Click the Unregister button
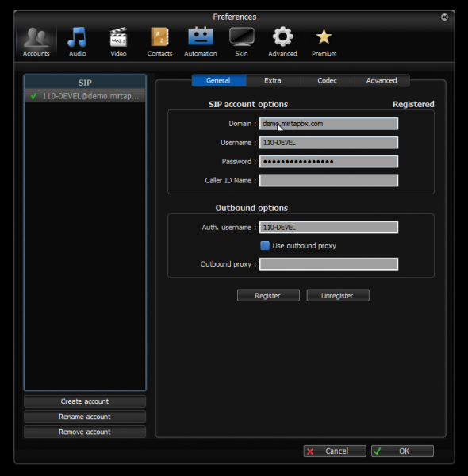468x476 pixels. point(338,295)
